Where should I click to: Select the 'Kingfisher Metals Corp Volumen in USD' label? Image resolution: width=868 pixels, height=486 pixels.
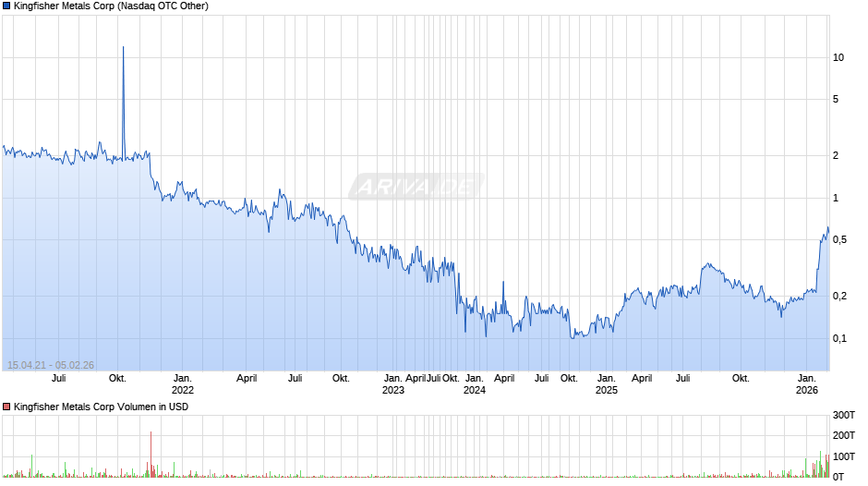click(x=102, y=407)
